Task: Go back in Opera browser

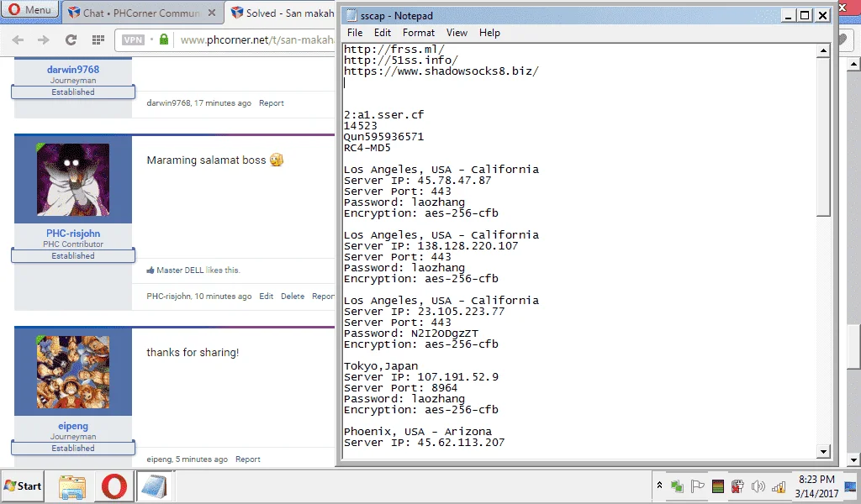Action: pos(18,39)
